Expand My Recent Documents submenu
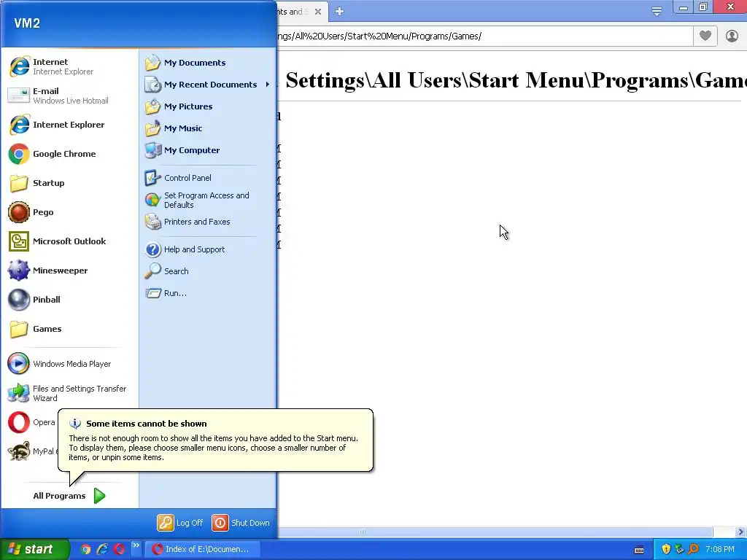The image size is (747, 560). coord(208,85)
